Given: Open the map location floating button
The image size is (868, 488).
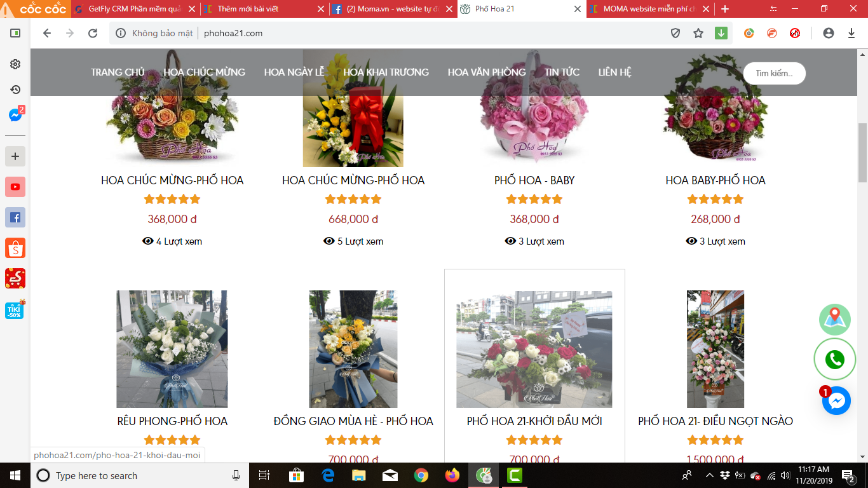Looking at the screenshot, I should click(834, 320).
